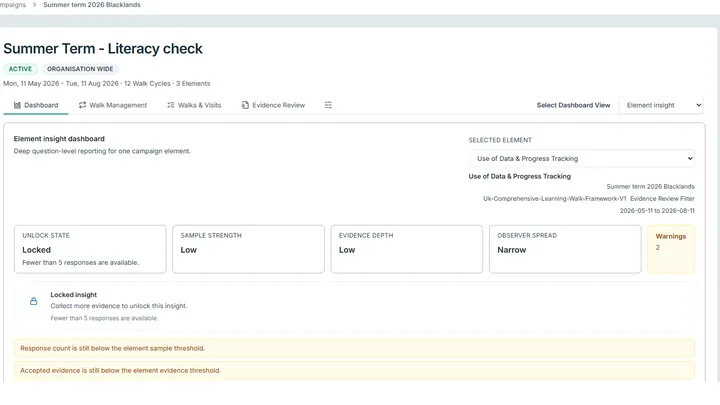This screenshot has width=720, height=405.
Task: Open the Walks & Visits tab
Action: (194, 105)
